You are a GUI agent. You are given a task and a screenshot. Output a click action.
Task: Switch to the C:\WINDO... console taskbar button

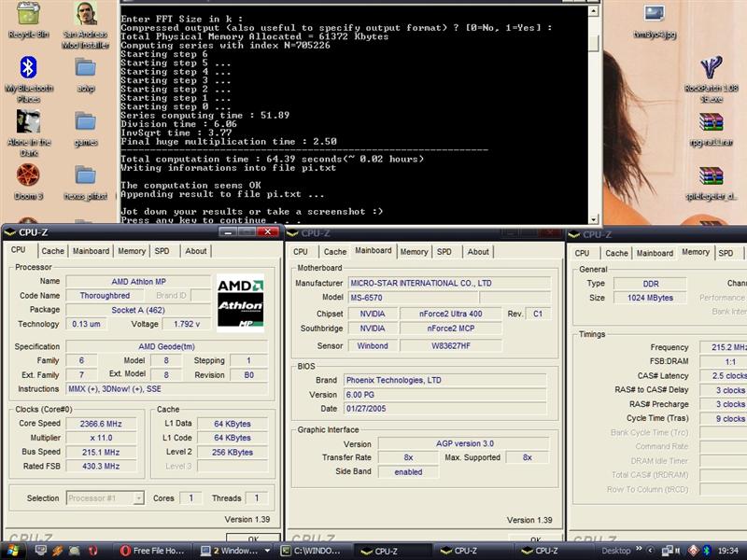pyautogui.click(x=315, y=551)
